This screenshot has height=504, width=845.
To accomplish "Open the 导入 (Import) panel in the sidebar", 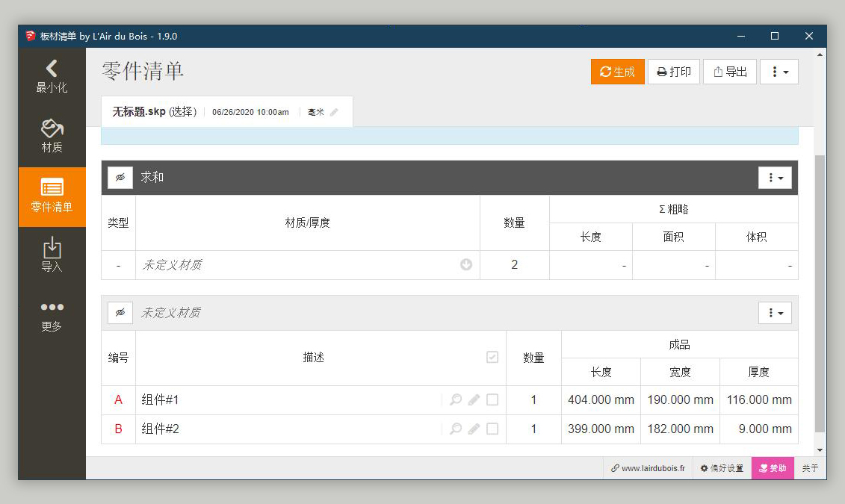I will tap(52, 254).
